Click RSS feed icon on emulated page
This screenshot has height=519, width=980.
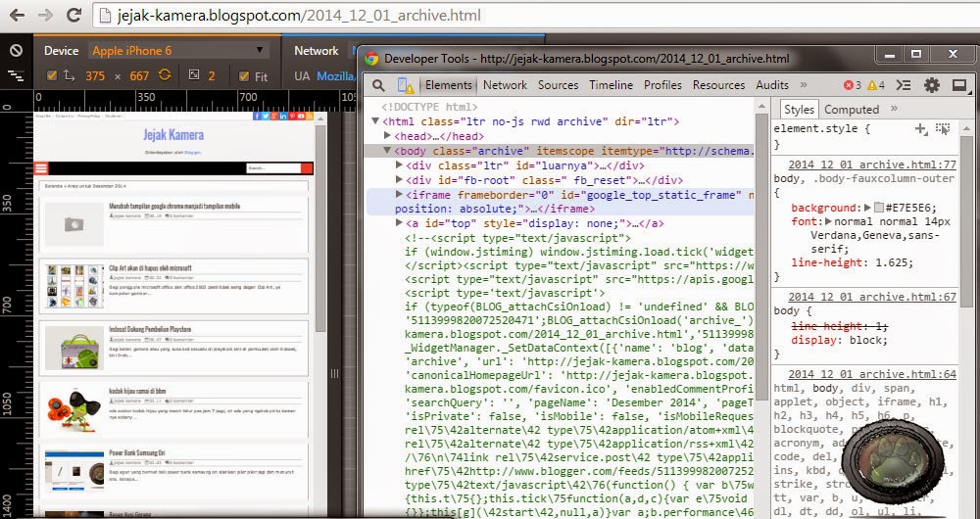pos(310,117)
